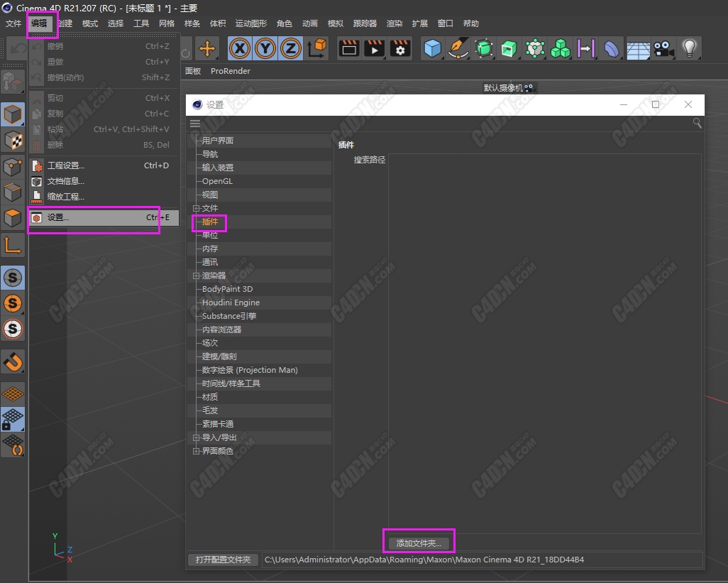Switch to Texture mode checkered cube
The width and height of the screenshot is (728, 583).
tap(13, 141)
